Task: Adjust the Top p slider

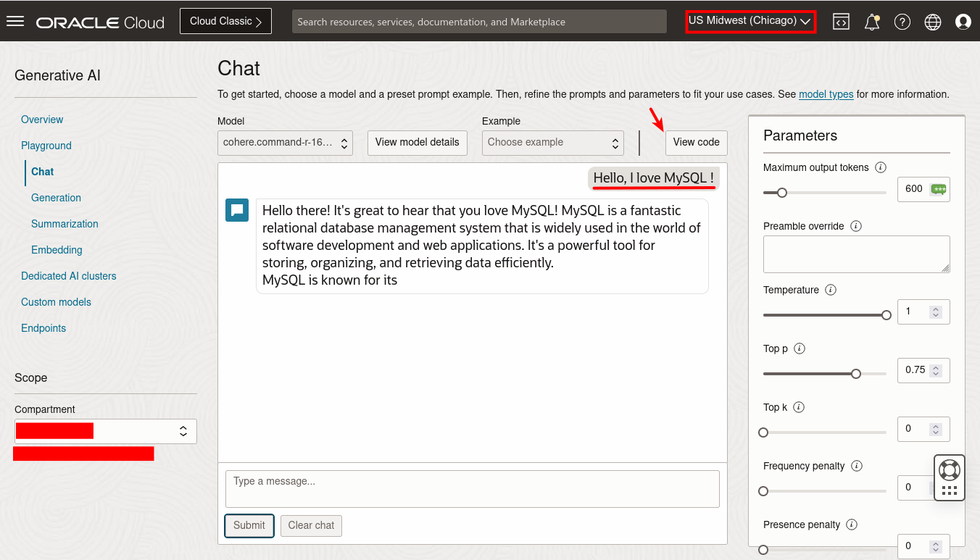Action: (x=825, y=374)
